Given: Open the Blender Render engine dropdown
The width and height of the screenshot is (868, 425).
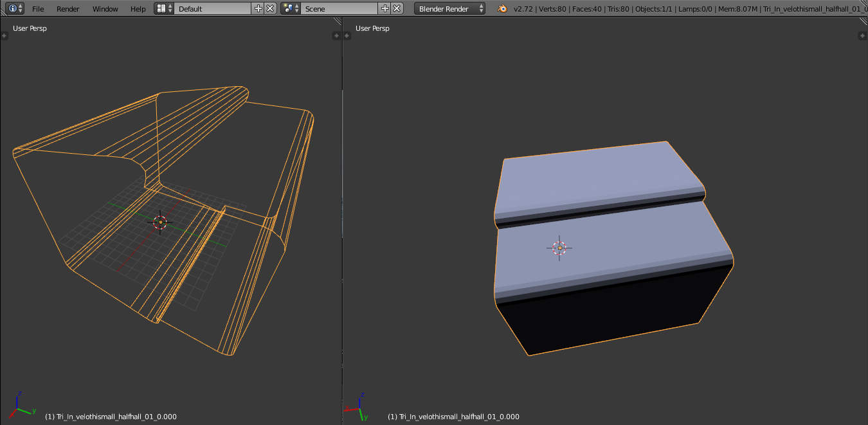Looking at the screenshot, I should click(x=450, y=8).
